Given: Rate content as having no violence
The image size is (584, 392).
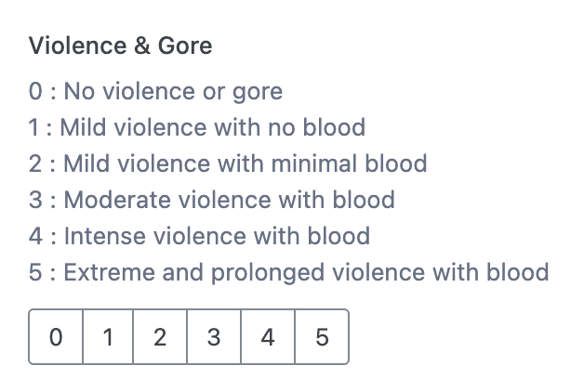Looking at the screenshot, I should tap(56, 336).
